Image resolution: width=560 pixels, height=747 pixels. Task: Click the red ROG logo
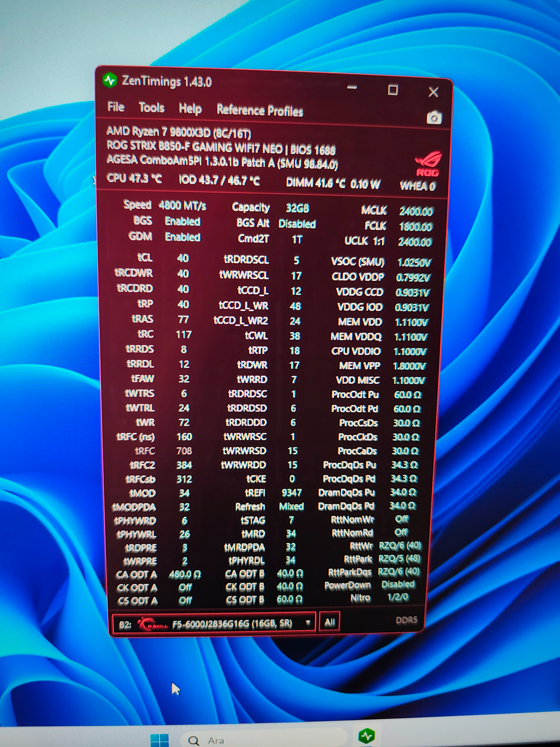coord(428,163)
